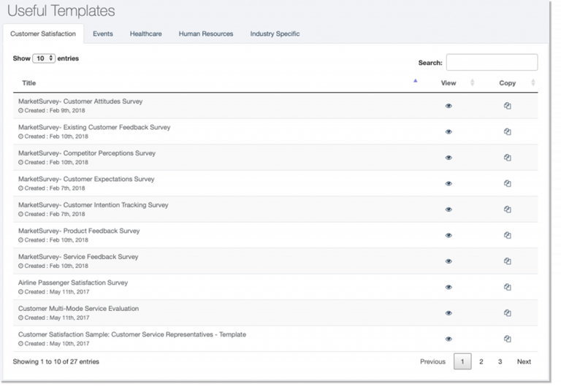View the Customer Expectations Survey
The image size is (561, 392).
click(x=449, y=183)
